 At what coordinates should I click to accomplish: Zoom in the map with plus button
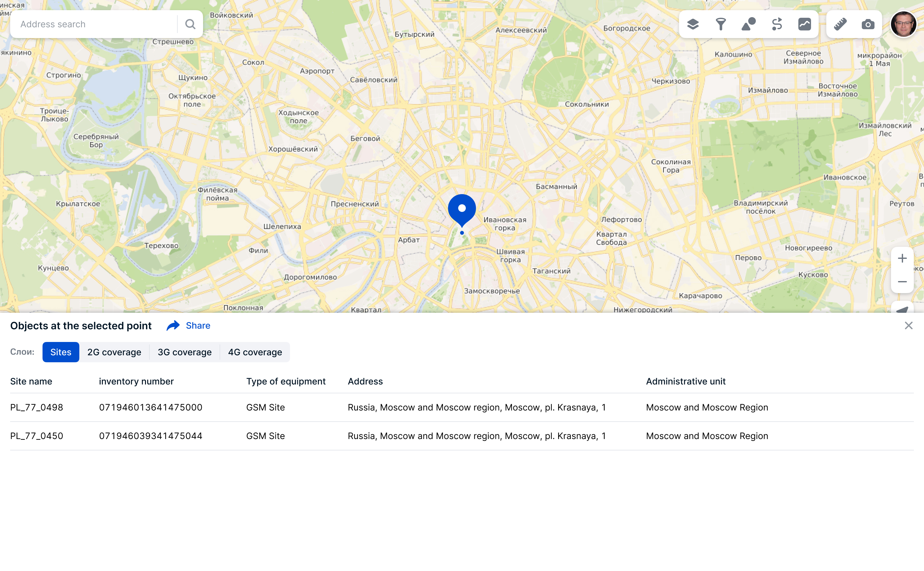pyautogui.click(x=902, y=258)
